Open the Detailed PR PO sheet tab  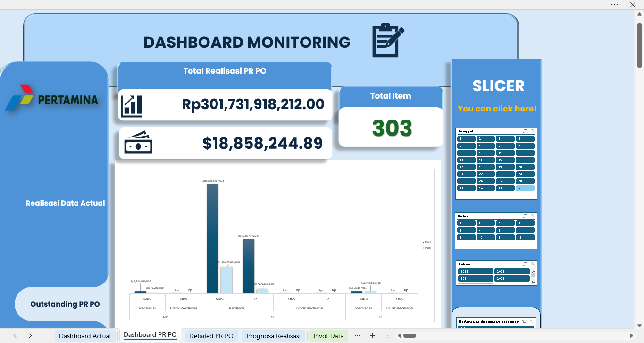click(211, 336)
